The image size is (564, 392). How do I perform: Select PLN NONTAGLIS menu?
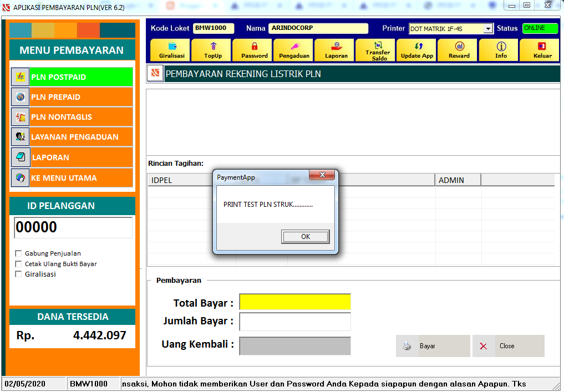(81, 117)
